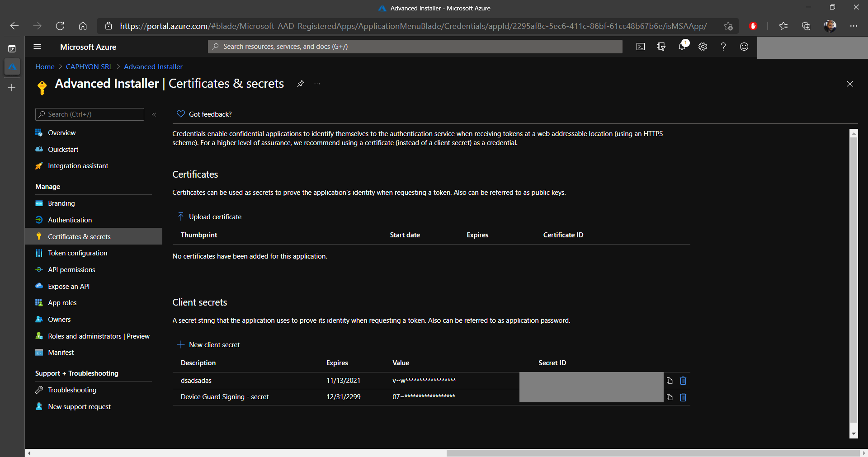This screenshot has width=868, height=457.
Task: Open Azure Cloud Shell icon
Action: 641,47
